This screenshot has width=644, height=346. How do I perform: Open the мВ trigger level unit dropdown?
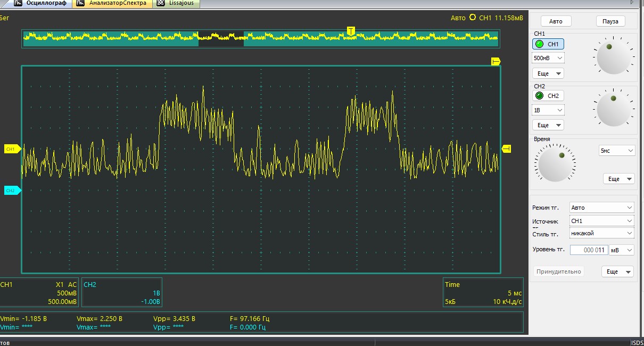pos(621,250)
